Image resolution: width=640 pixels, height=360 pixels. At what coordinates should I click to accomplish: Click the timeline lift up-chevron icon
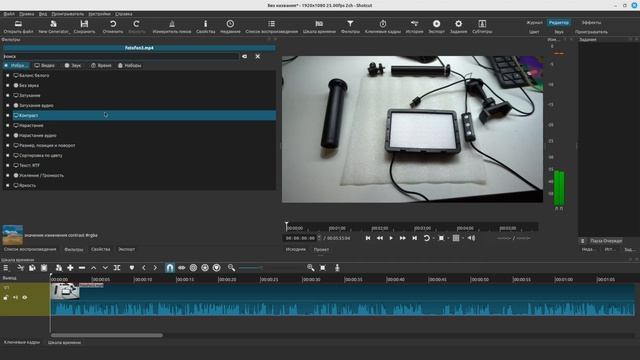click(93, 268)
